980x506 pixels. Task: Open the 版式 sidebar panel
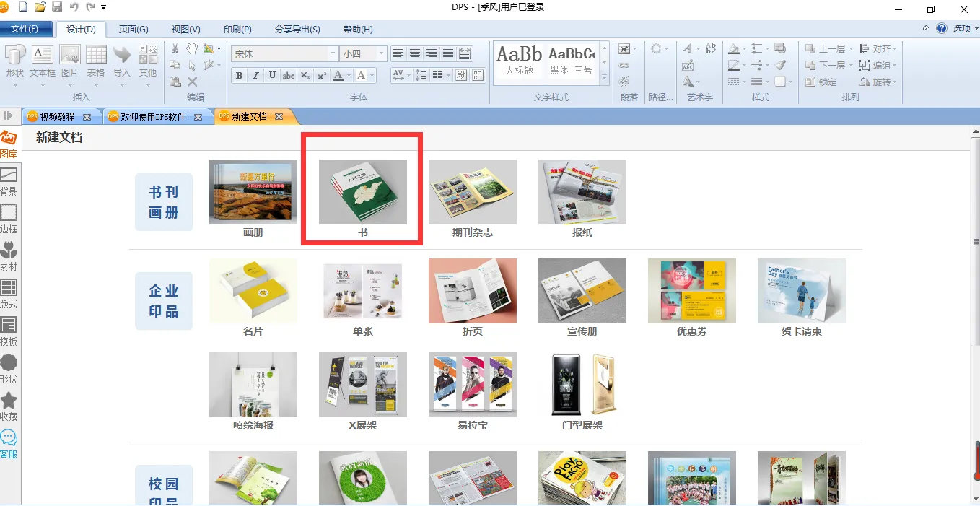[x=9, y=295]
